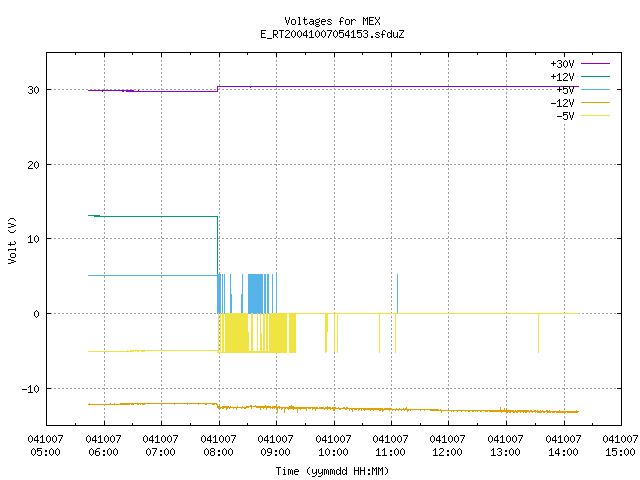Select the x-axis tick 041007 07:00
This screenshot has width=640, height=480.
coord(160,446)
